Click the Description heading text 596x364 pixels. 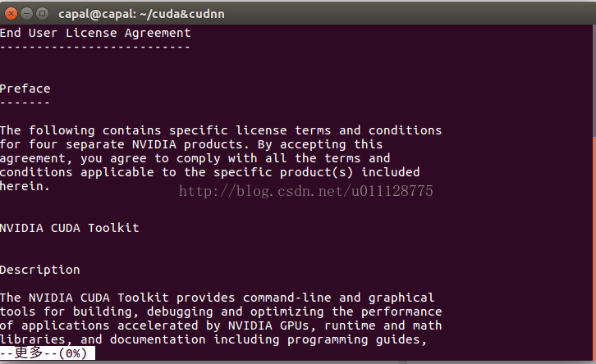[x=40, y=270]
